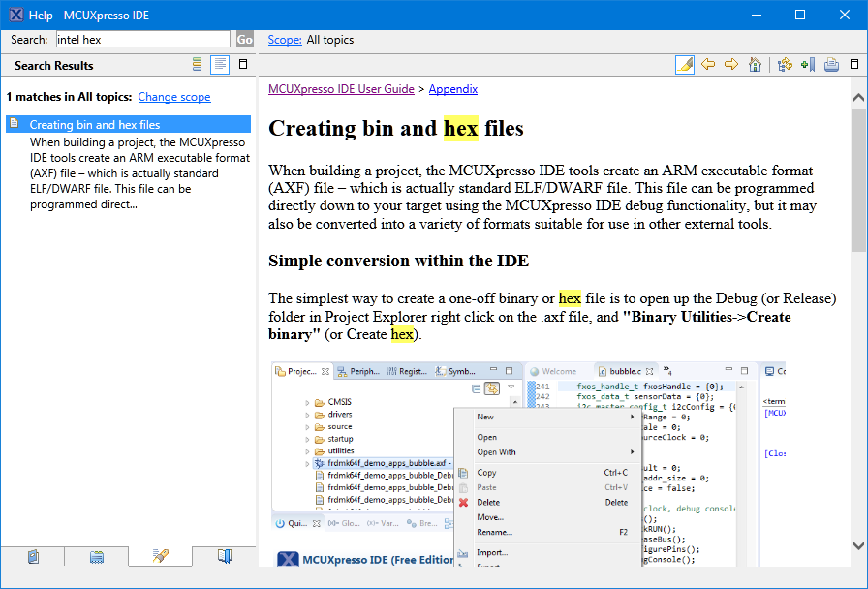Click the result description starting 'When building a project'
This screenshot has width=868, height=589.
click(139, 173)
